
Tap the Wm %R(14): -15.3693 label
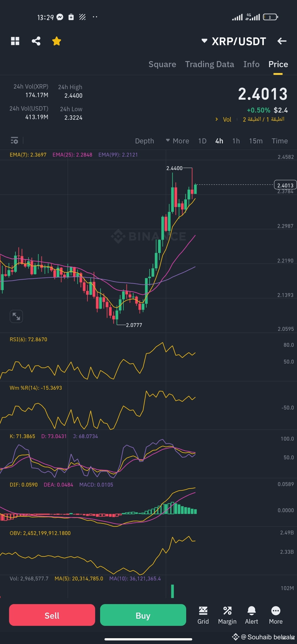pyautogui.click(x=36, y=388)
